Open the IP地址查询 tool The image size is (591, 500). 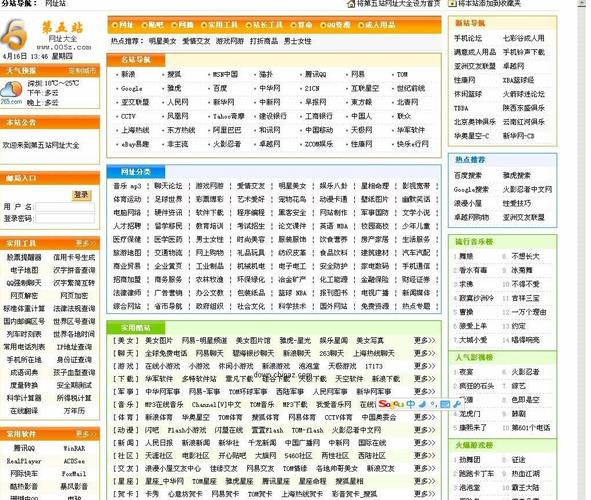74,347
